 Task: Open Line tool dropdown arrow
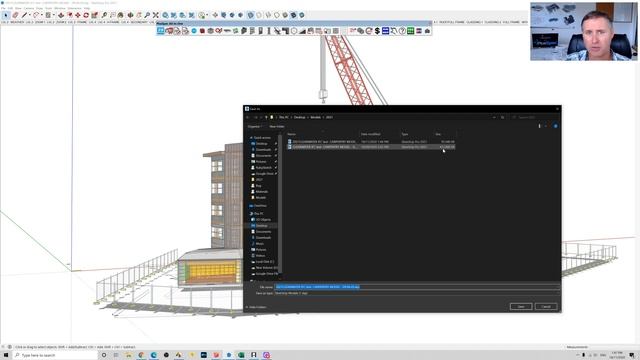pyautogui.click(x=29, y=15)
